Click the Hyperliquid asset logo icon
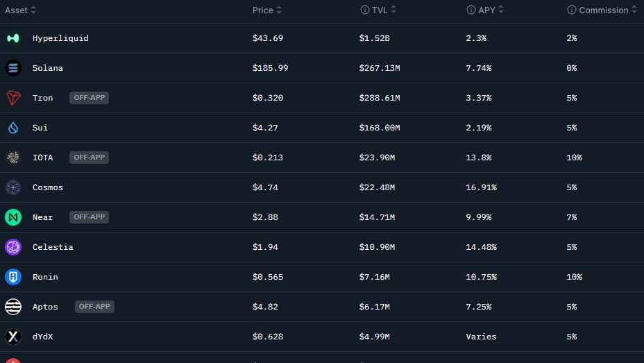The height and width of the screenshot is (363, 644). pyautogui.click(x=13, y=38)
